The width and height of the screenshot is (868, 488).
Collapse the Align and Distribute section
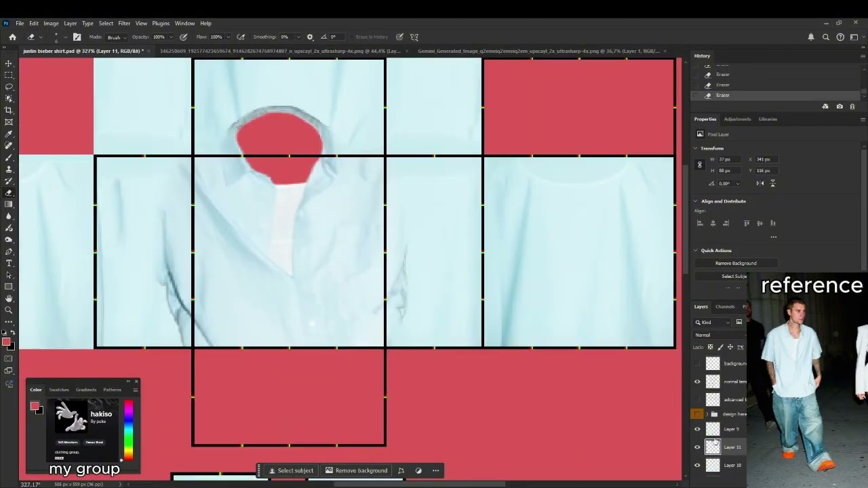(695, 201)
